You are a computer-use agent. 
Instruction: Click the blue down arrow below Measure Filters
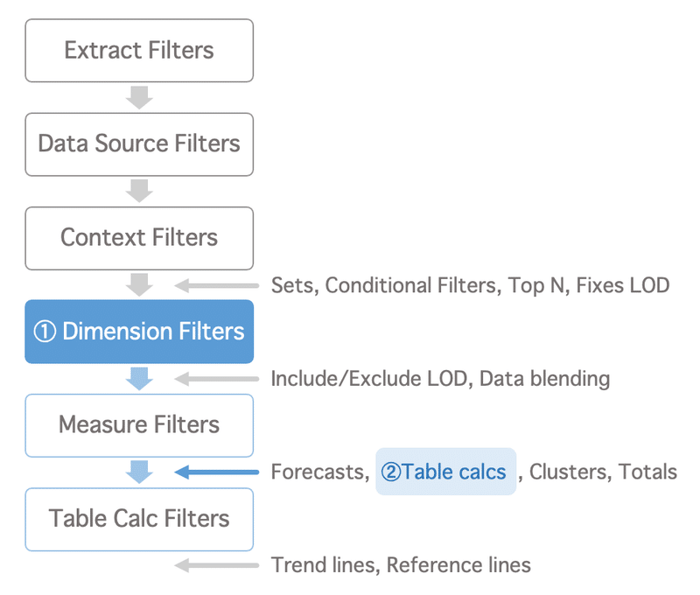pos(139,472)
